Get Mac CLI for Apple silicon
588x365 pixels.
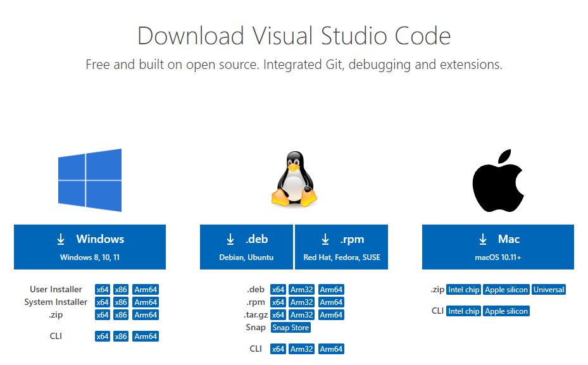(x=506, y=311)
